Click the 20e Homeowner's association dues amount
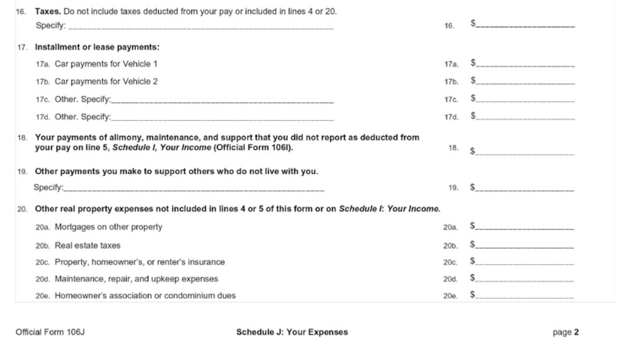Viewport: 629px width, 364px height. pos(524,294)
